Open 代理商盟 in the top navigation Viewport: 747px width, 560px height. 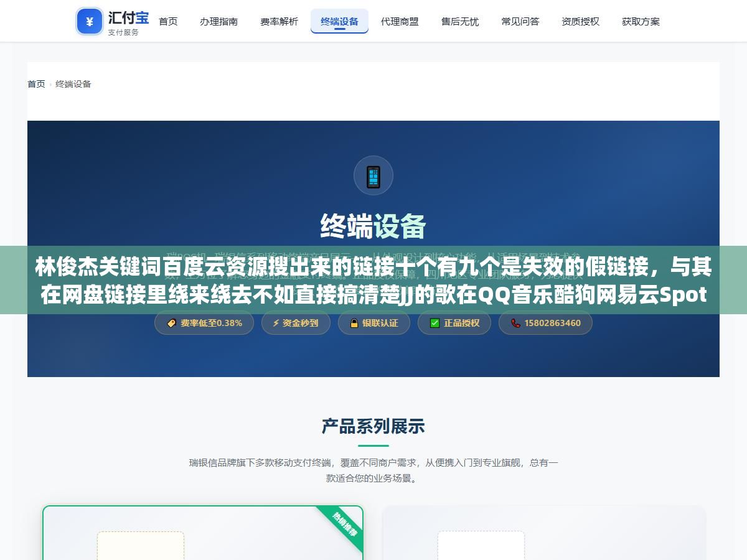[x=400, y=21]
